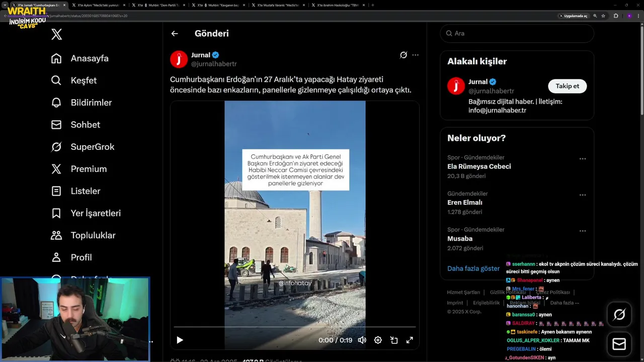Click the verified badge beside Jurnal post name
The height and width of the screenshot is (362, 644).
(x=215, y=55)
